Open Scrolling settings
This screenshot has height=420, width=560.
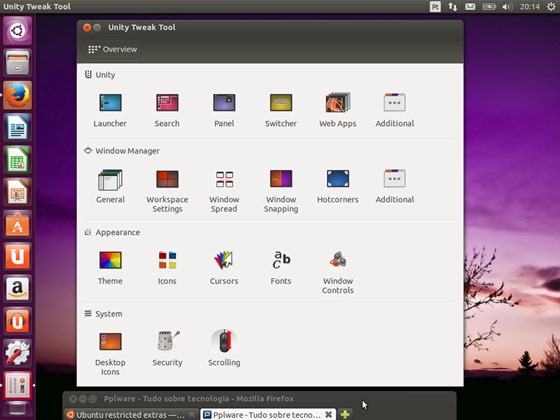(224, 349)
